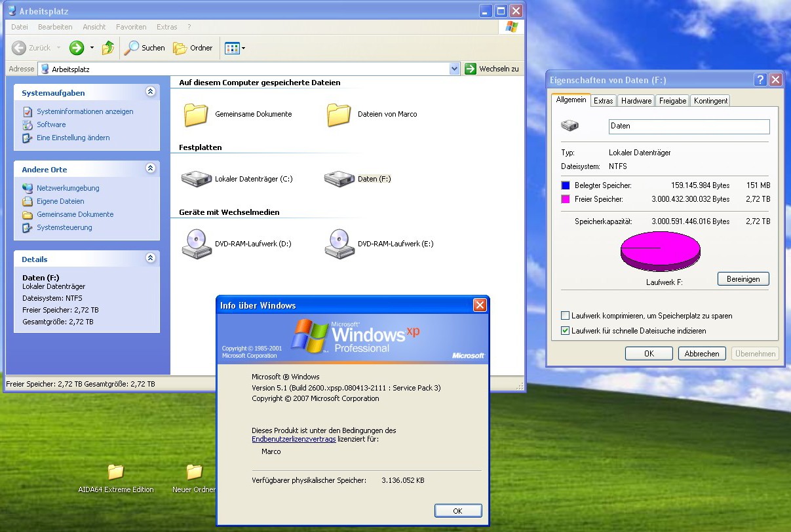Click the blue Belegter Speicher swatch
791x532 pixels.
566,185
